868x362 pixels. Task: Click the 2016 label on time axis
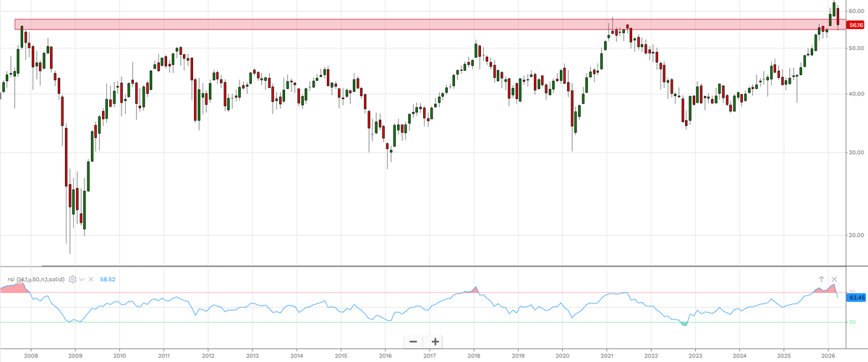[x=385, y=355]
